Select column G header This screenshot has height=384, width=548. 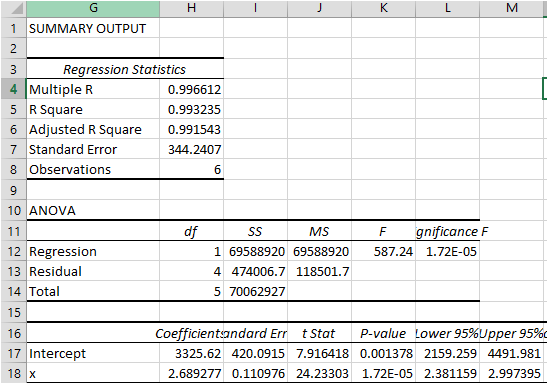pyautogui.click(x=93, y=8)
